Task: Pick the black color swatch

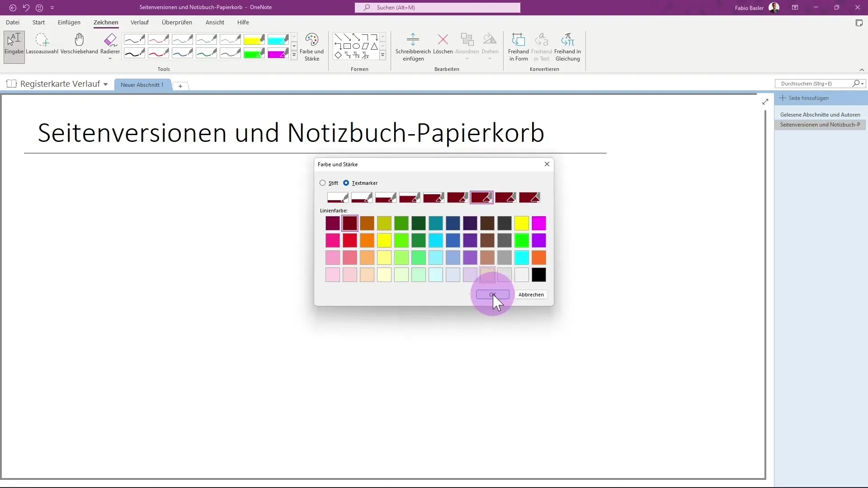Action: [x=538, y=275]
